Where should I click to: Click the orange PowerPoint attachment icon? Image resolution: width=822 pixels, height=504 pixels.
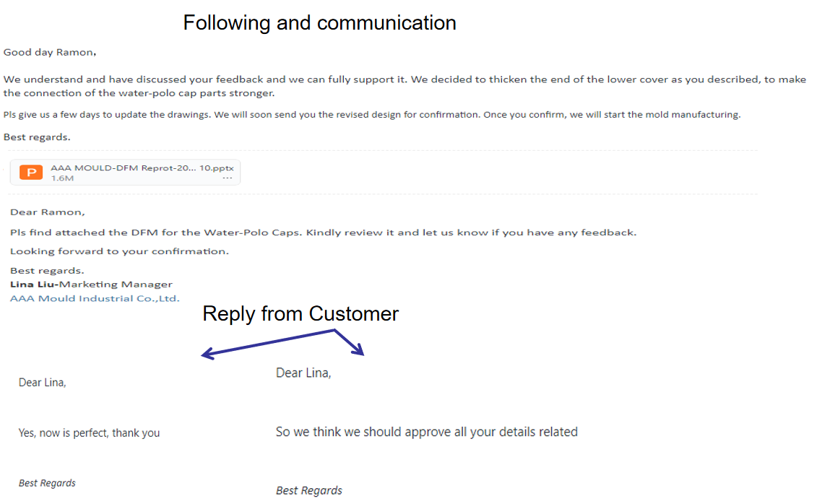coord(30,173)
